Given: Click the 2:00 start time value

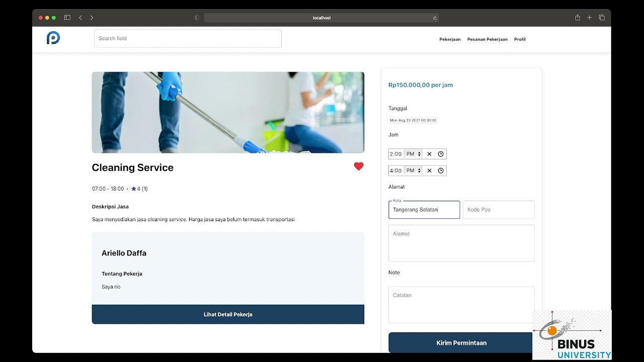Looking at the screenshot, I should click(x=396, y=154).
